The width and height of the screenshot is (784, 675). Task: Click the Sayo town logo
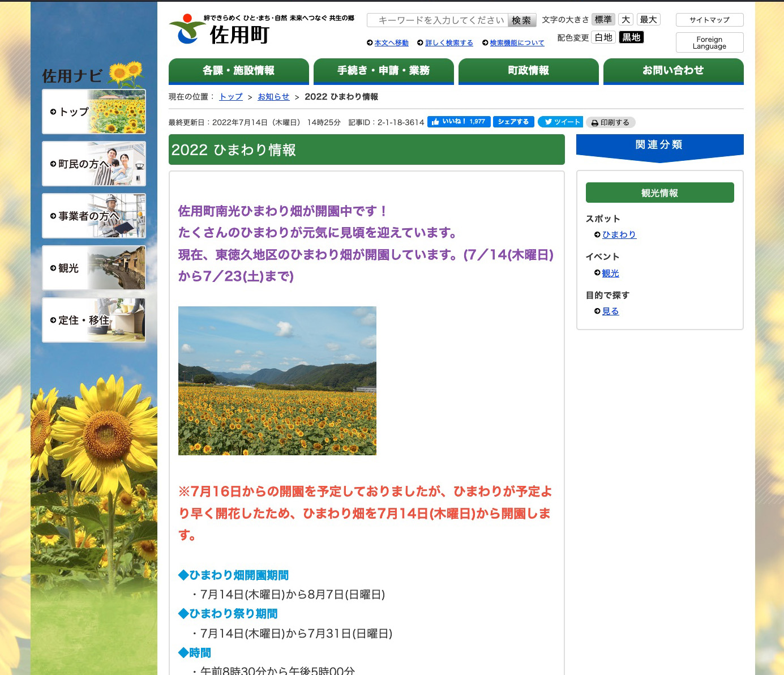[x=220, y=30]
